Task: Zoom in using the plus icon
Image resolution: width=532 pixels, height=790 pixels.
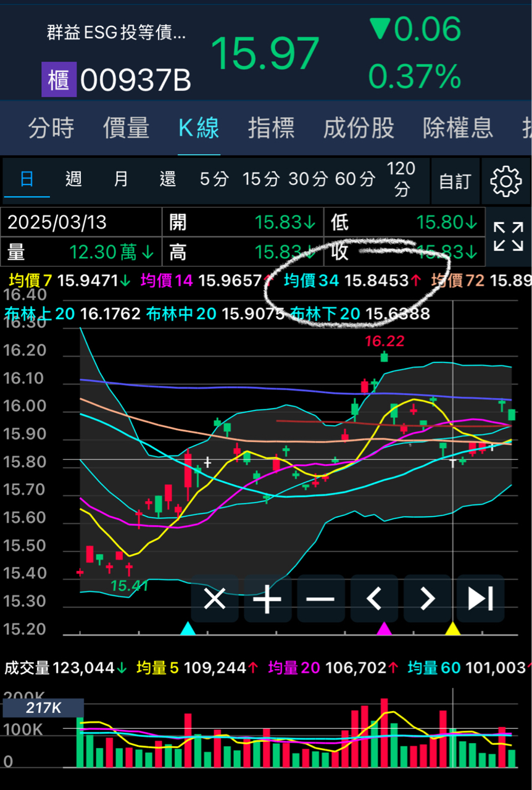Action: (x=267, y=599)
